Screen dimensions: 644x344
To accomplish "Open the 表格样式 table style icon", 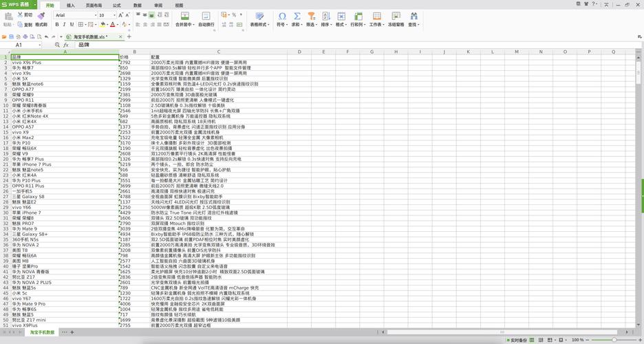I will 259,16.
